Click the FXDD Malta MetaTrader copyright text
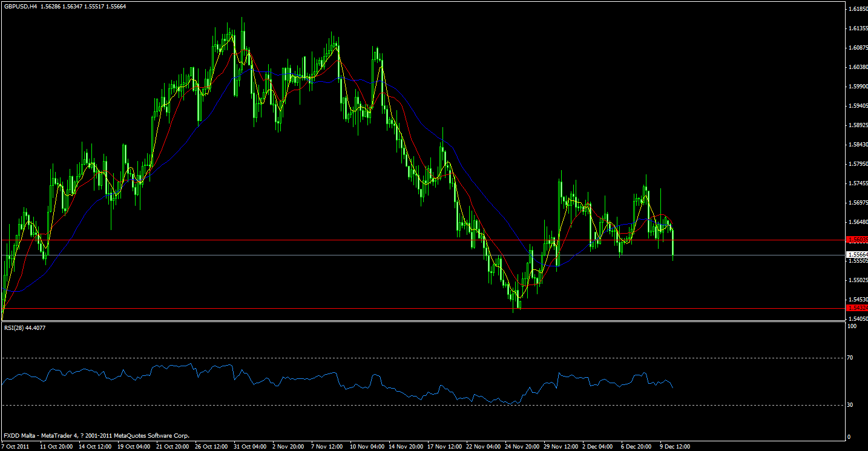Viewport: 868px width, 451px height. point(97,435)
